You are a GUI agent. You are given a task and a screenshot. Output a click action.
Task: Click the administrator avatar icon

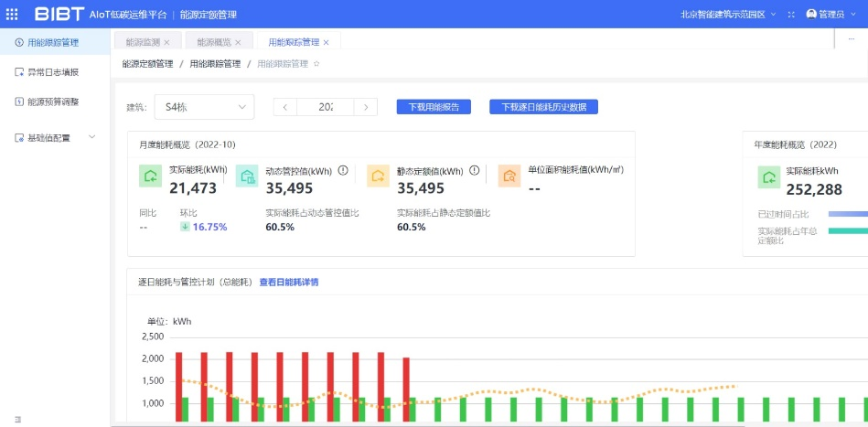coord(811,15)
